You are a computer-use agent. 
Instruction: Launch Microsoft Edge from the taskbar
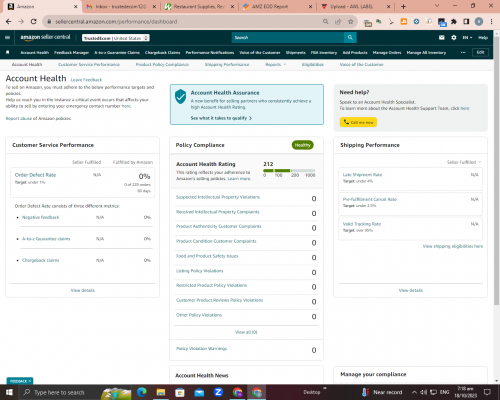[141, 392]
